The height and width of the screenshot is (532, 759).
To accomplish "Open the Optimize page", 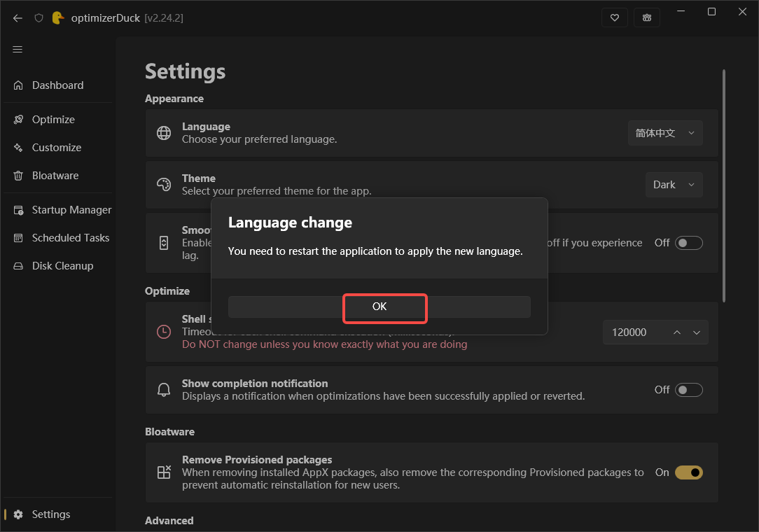I will point(58,120).
